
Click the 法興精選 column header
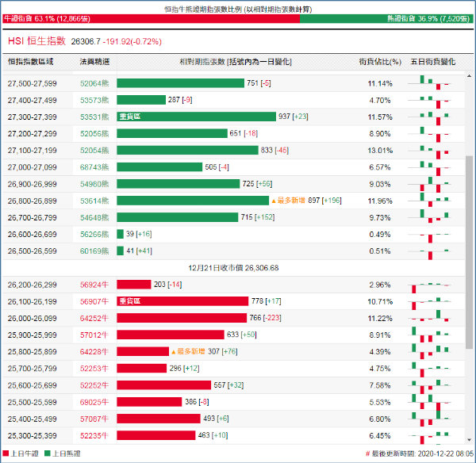94,62
